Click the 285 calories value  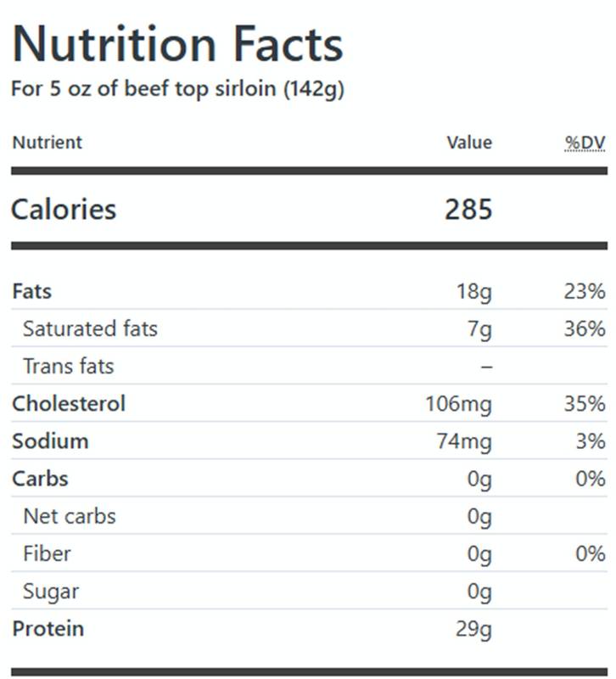[468, 209]
